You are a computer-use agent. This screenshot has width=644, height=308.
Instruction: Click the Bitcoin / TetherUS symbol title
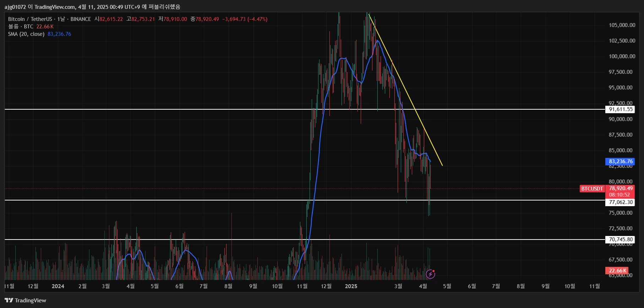click(30, 19)
